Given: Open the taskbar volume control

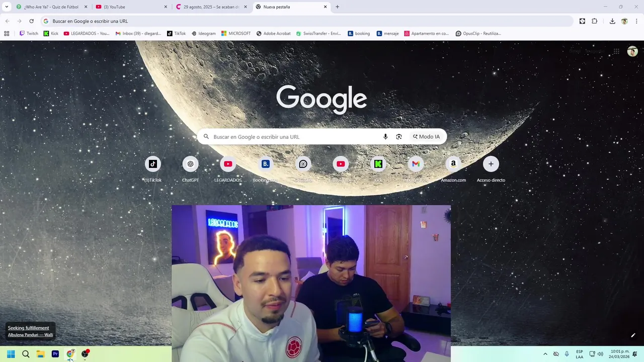Looking at the screenshot, I should pyautogui.click(x=600, y=354).
